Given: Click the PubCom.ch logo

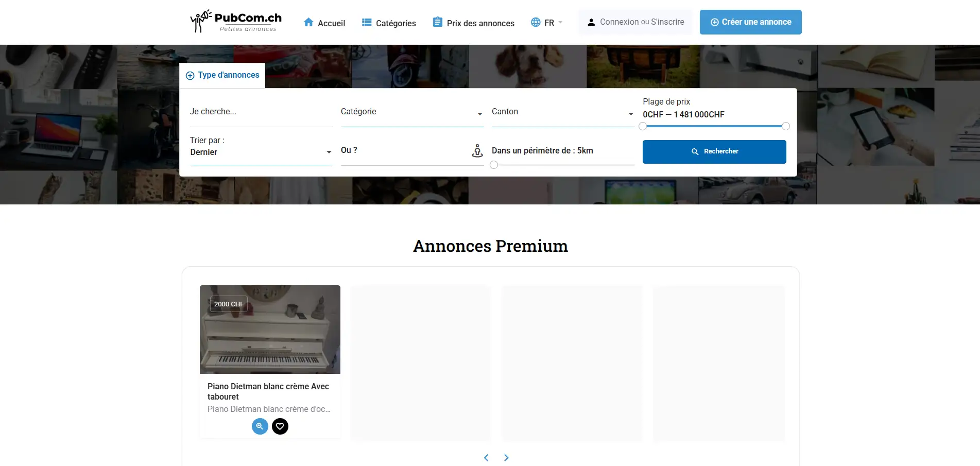Looking at the screenshot, I should [x=236, y=22].
